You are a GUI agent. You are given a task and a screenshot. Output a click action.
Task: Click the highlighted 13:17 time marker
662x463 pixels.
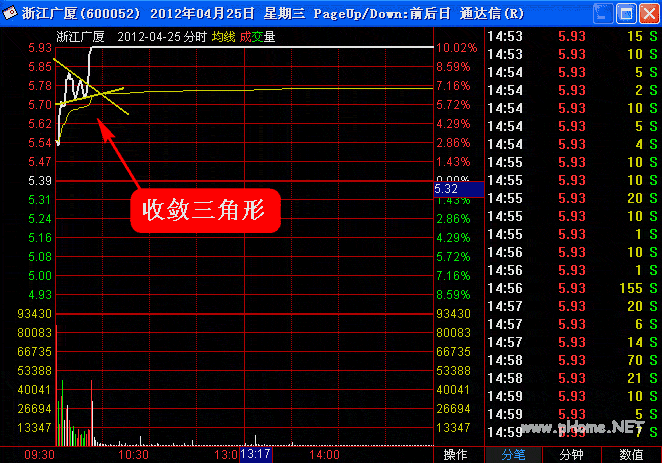point(256,454)
